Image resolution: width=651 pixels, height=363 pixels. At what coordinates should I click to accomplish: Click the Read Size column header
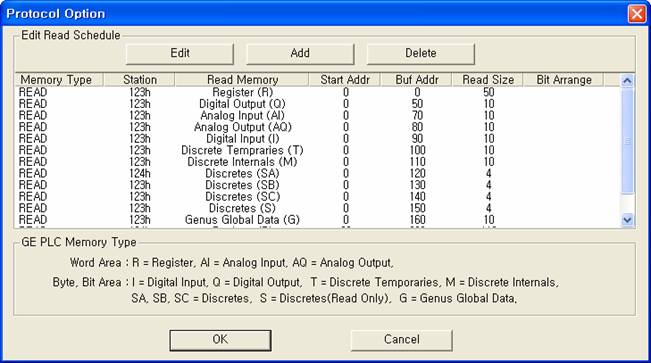tap(487, 80)
